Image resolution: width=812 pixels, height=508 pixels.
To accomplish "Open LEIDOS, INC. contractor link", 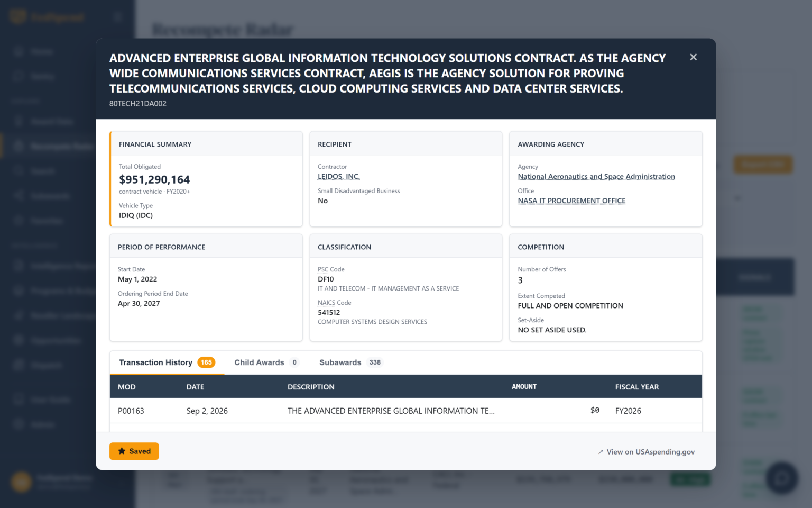I will 338,177.
